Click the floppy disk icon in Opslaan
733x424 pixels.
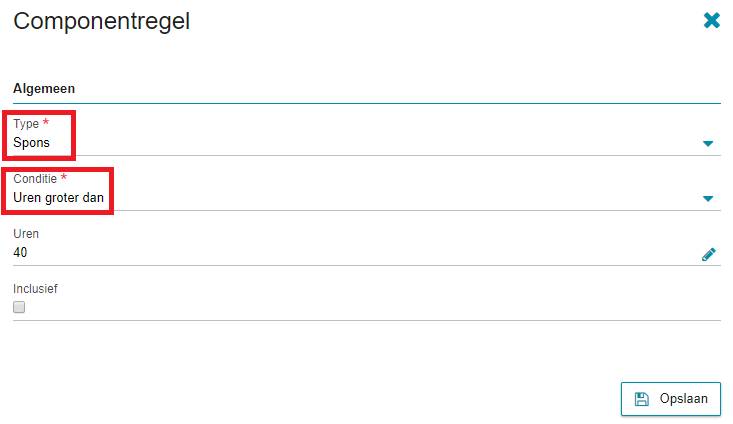click(x=642, y=399)
